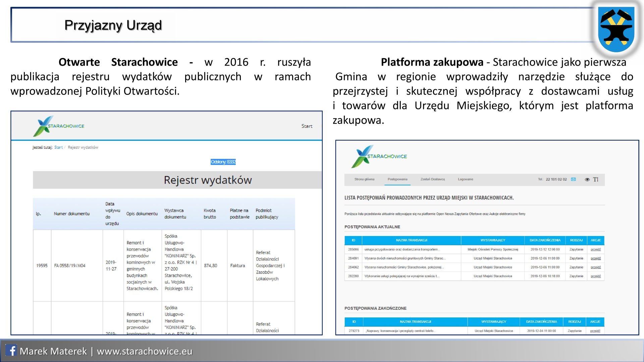
Task: Open the Zostań Dostawcą tab
Action: [433, 179]
